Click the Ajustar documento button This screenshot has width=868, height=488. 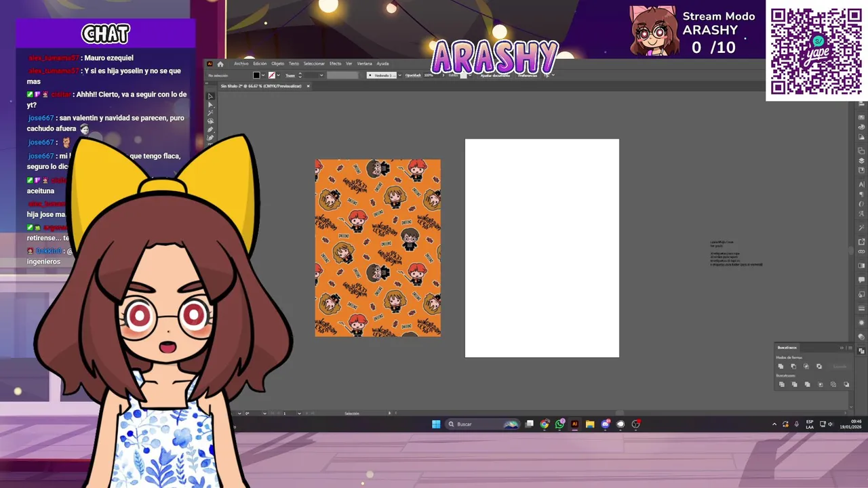point(495,75)
